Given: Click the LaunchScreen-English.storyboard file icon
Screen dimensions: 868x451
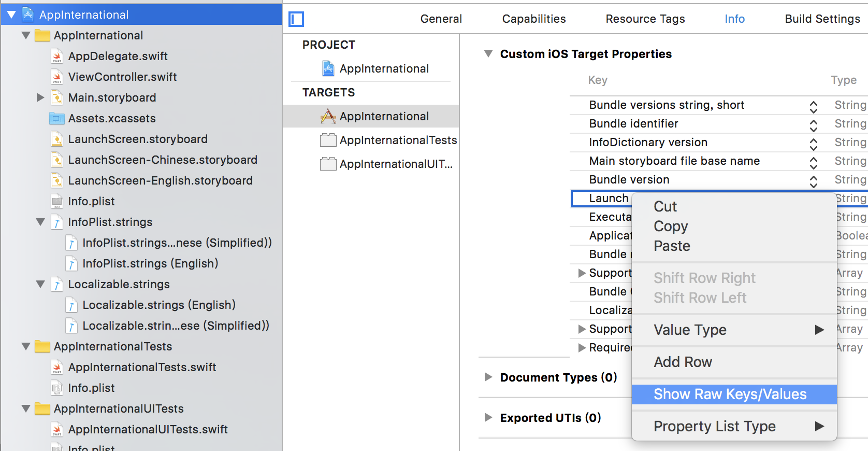Looking at the screenshot, I should 57,180.
